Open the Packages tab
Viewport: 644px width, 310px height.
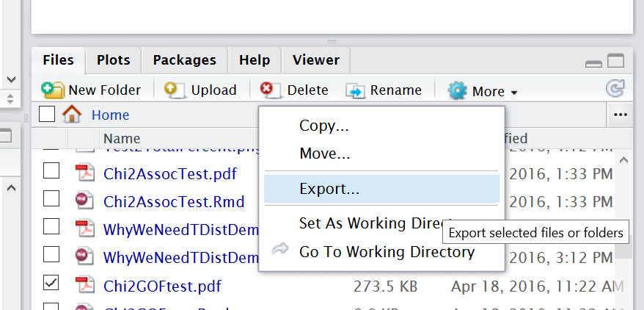click(184, 60)
